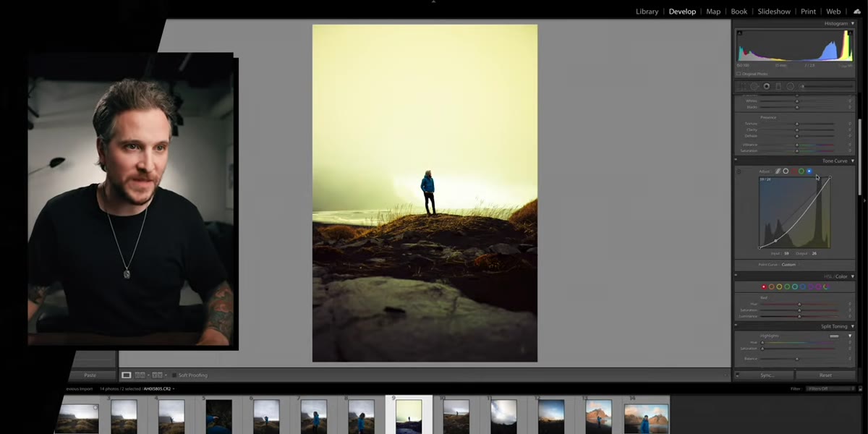868x434 pixels.
Task: Switch to the Library module
Action: 647,12
